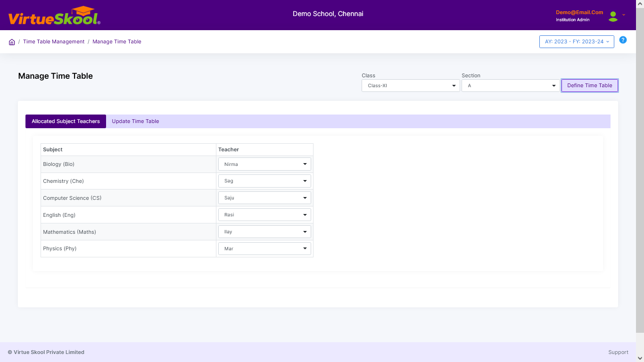Open the AY: 2023 - FY: 2023-24 dropdown
This screenshot has width=644, height=362.
tap(577, 41)
